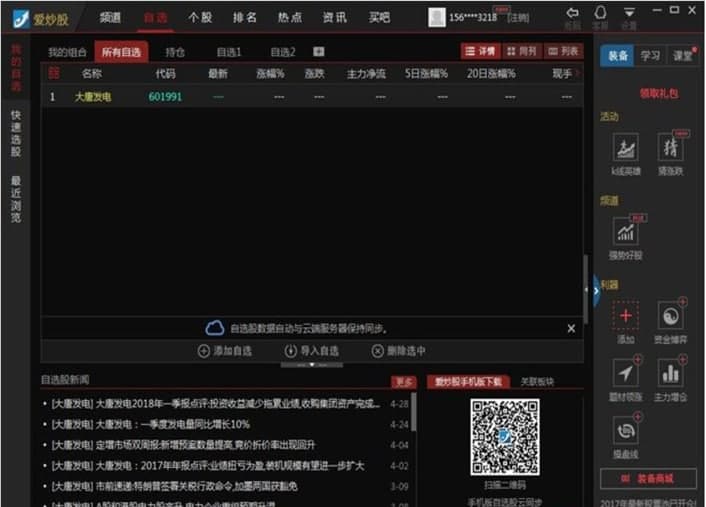Select stock row 大唐发电
Screen dimensions: 706x507
[x=312, y=96]
